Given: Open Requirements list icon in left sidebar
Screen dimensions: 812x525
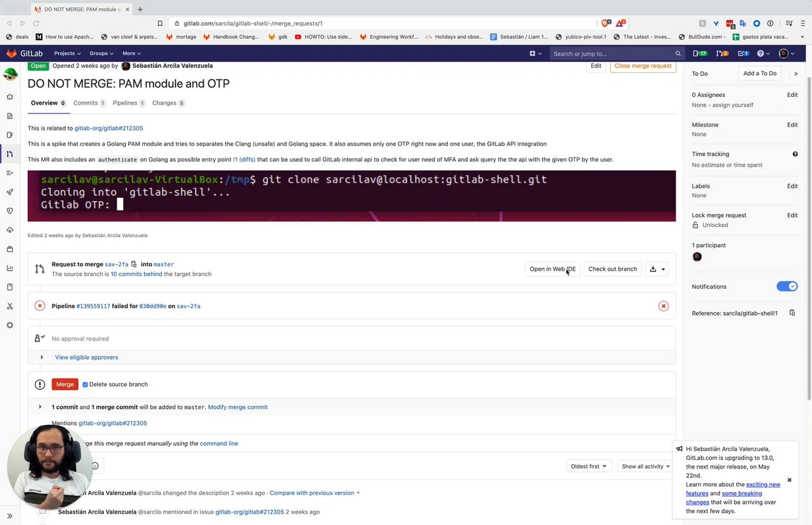Looking at the screenshot, I should [10, 173].
